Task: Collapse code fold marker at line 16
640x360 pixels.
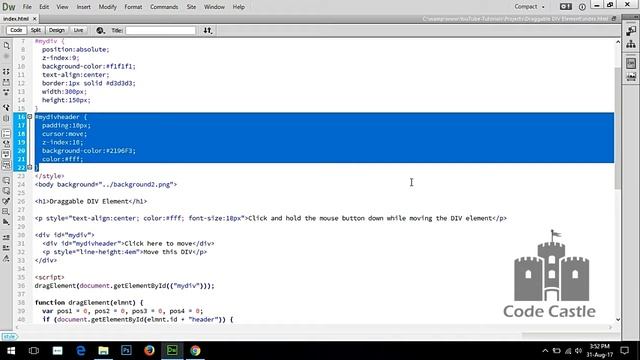Action: click(x=29, y=117)
